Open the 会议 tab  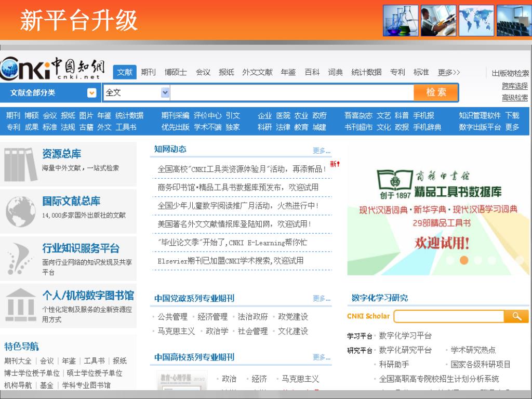pyautogui.click(x=203, y=72)
